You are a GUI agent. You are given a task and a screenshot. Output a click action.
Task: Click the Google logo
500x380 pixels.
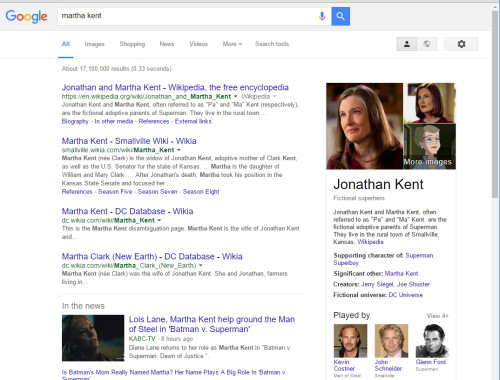tap(26, 16)
